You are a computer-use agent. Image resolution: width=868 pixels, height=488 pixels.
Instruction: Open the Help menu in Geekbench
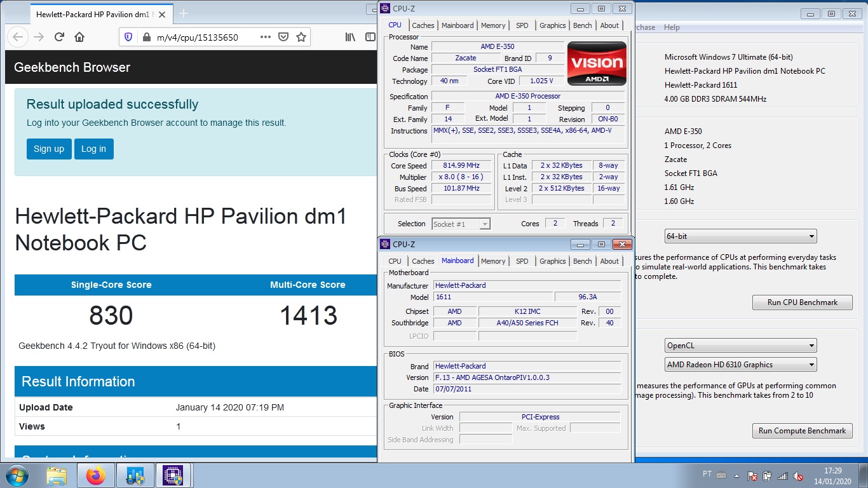tap(672, 27)
